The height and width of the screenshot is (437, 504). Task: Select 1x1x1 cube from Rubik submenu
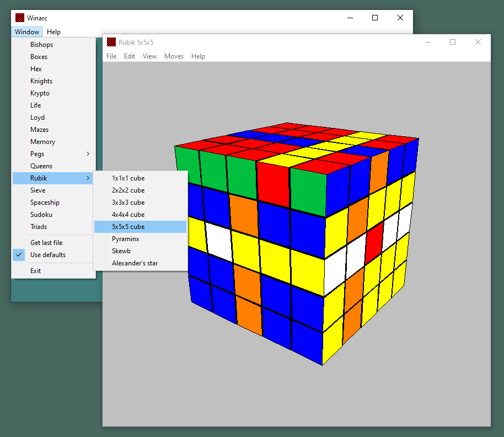[141, 178]
